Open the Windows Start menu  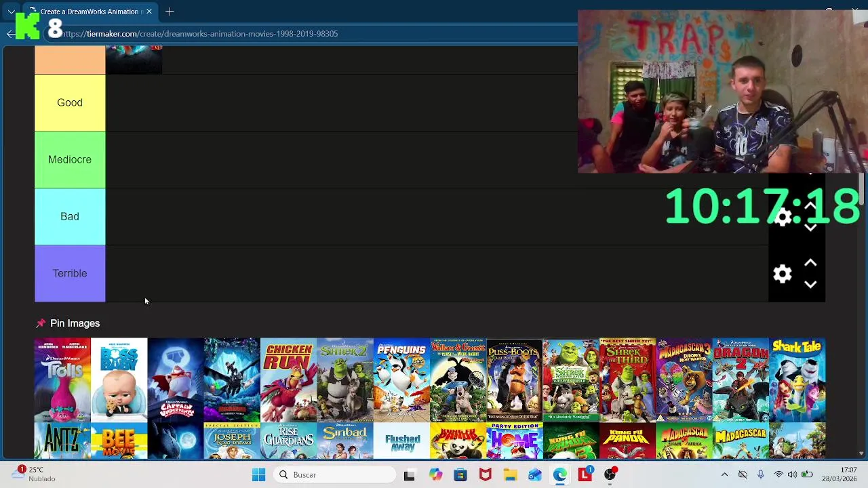258,475
